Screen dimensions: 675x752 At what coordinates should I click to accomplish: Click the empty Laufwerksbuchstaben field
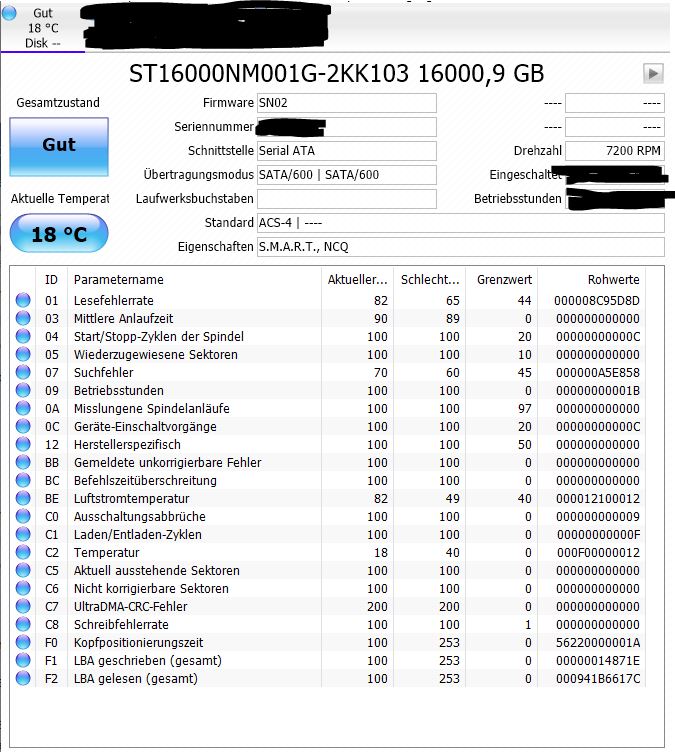click(x=346, y=199)
